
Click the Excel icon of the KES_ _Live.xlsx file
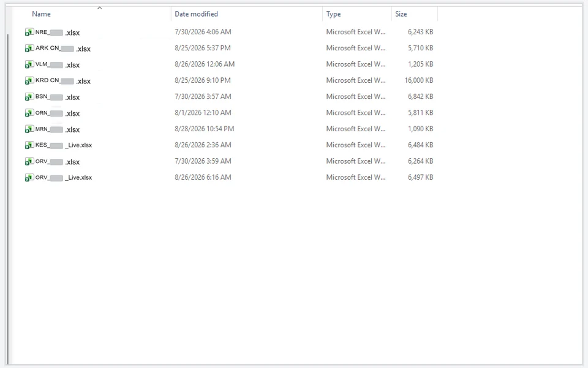point(29,145)
